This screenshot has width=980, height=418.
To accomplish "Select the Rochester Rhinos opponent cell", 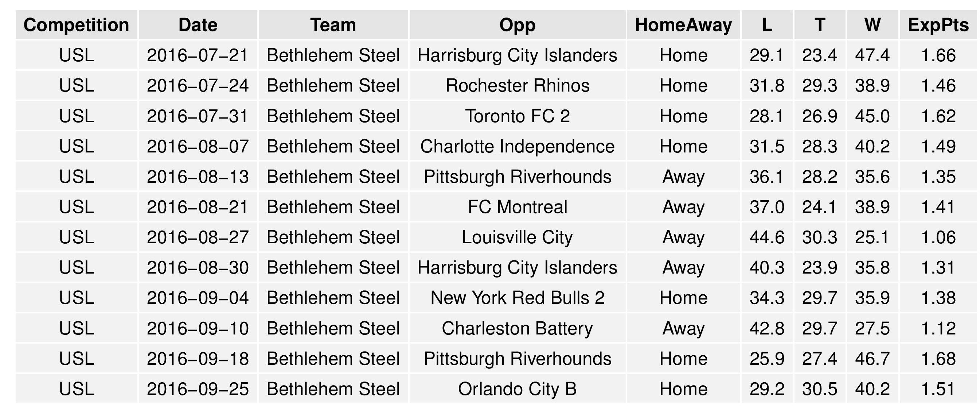I will 518,86.
